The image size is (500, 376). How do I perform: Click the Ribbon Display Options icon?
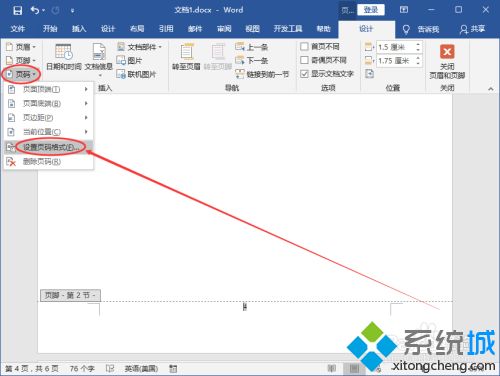pyautogui.click(x=404, y=10)
